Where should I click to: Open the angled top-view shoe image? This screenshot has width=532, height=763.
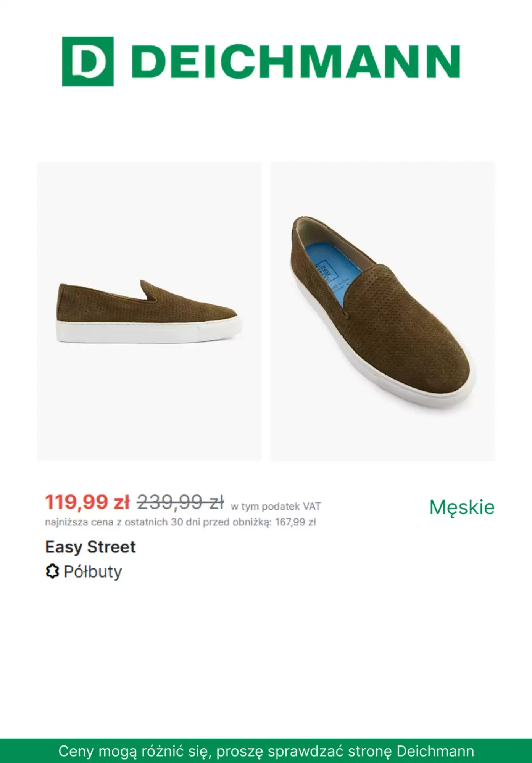[383, 311]
